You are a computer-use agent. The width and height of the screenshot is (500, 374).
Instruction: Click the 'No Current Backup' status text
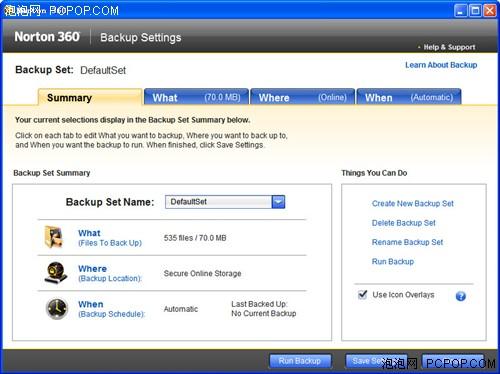(x=264, y=314)
